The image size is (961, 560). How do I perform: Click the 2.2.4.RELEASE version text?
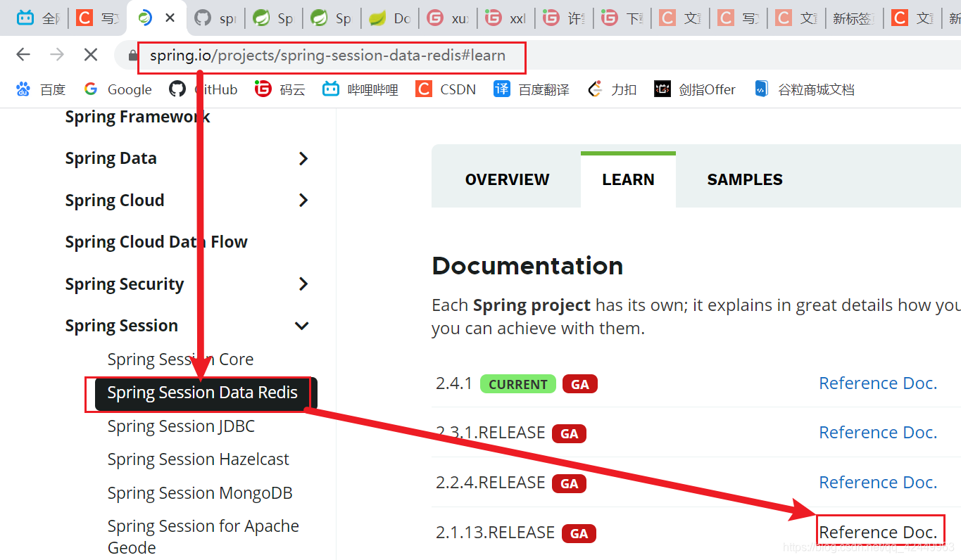(490, 483)
